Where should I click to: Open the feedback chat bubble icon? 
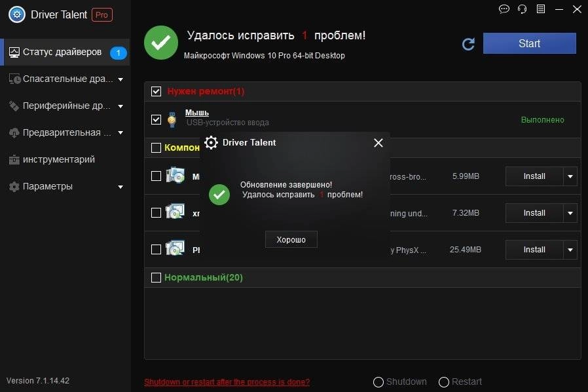[x=504, y=9]
